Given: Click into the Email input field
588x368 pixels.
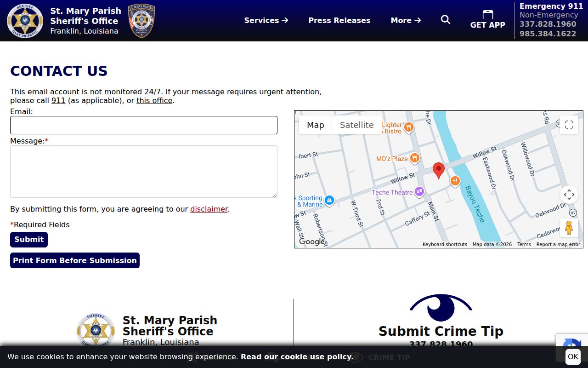Looking at the screenshot, I should 144,125.
